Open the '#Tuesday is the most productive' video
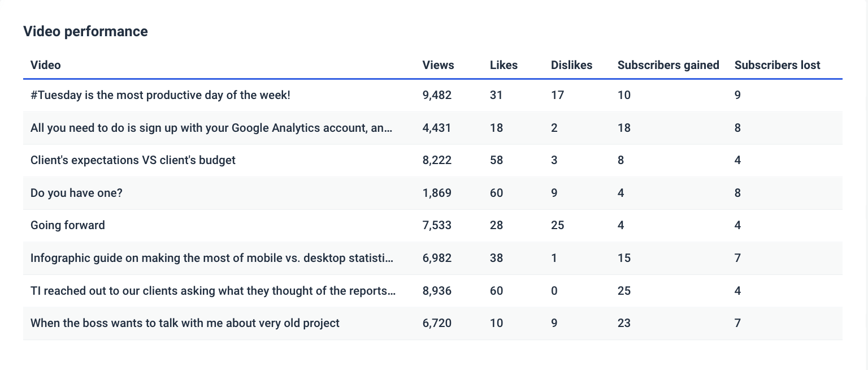868x370 pixels. tap(160, 94)
